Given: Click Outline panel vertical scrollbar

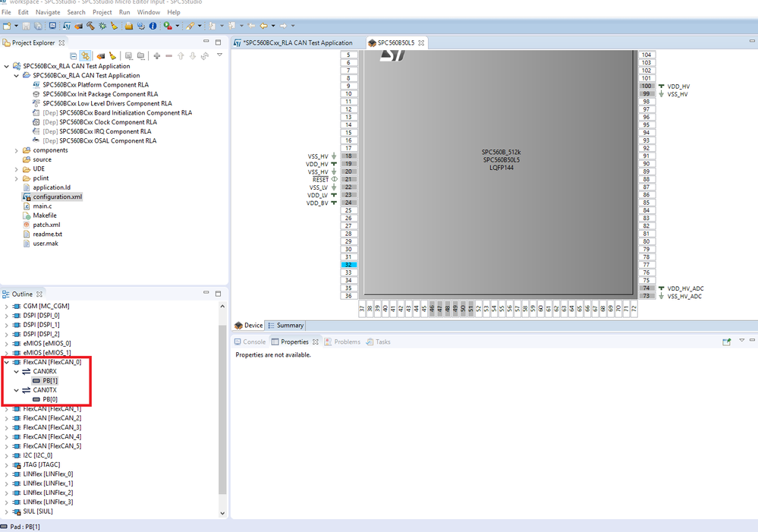Looking at the screenshot, I should 222,408.
